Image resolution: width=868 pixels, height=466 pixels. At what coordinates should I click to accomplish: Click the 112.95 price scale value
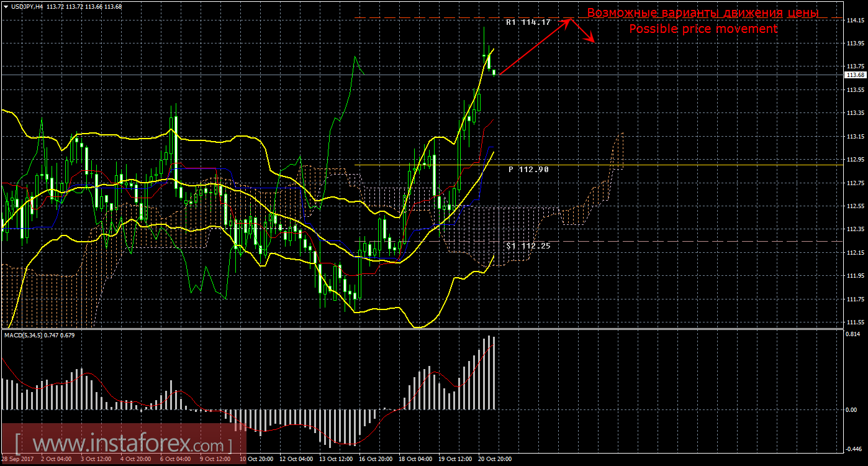click(x=856, y=160)
